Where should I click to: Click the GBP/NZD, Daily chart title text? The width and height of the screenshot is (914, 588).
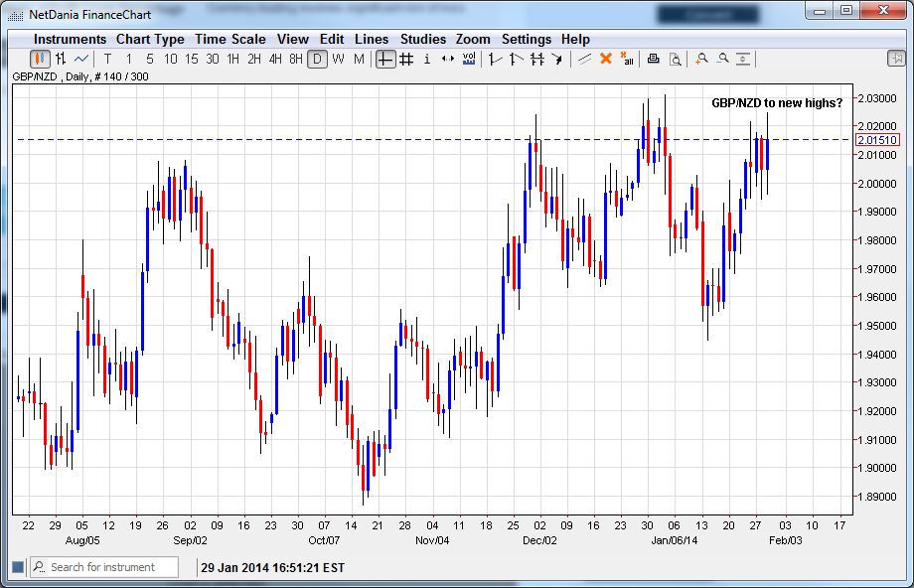pyautogui.click(x=80, y=76)
